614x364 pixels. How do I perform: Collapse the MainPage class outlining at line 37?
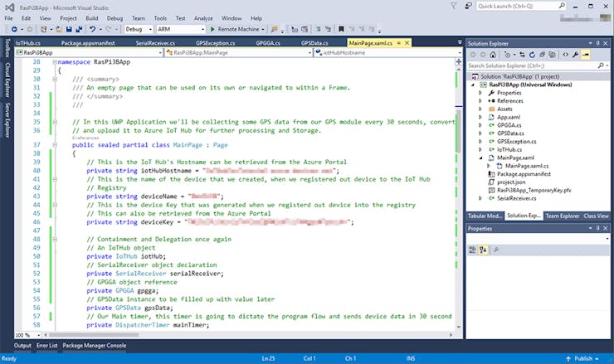pyautogui.click(x=55, y=145)
